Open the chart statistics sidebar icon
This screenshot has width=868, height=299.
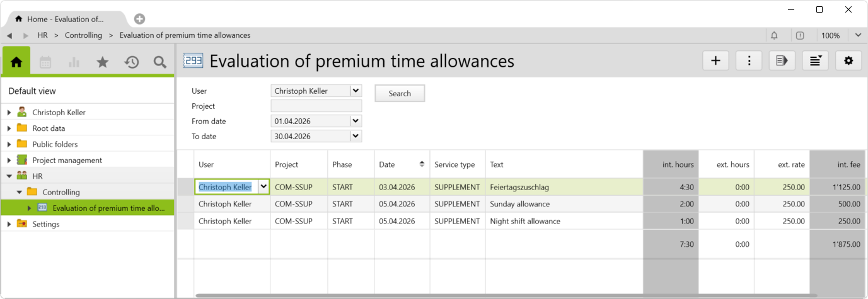(74, 62)
